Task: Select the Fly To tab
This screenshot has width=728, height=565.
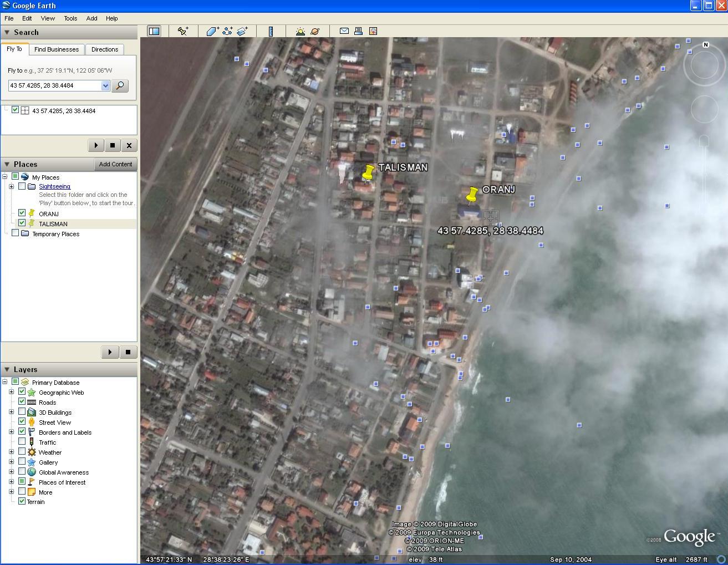Action: coord(14,49)
